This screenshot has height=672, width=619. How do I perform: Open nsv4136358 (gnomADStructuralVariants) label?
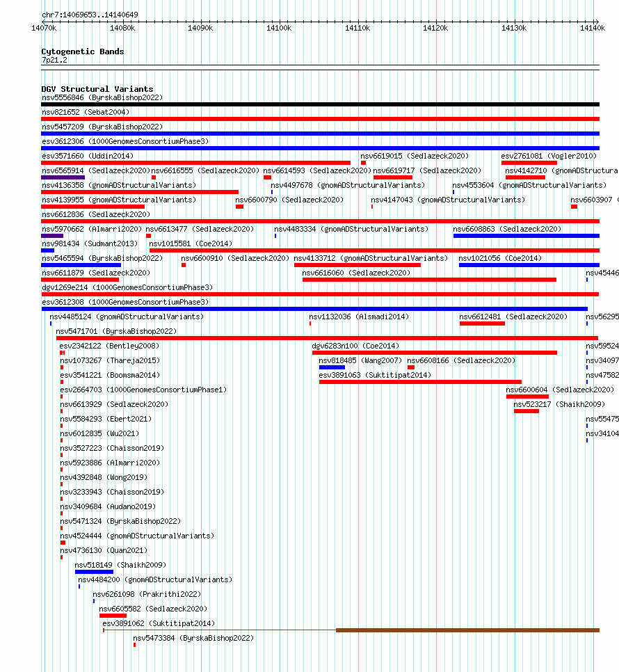119,185
